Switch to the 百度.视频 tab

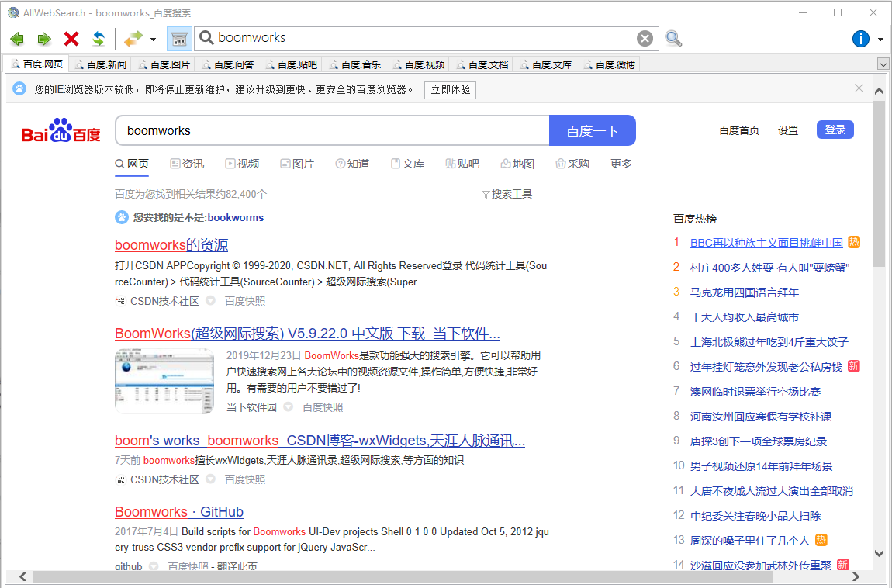coord(420,65)
